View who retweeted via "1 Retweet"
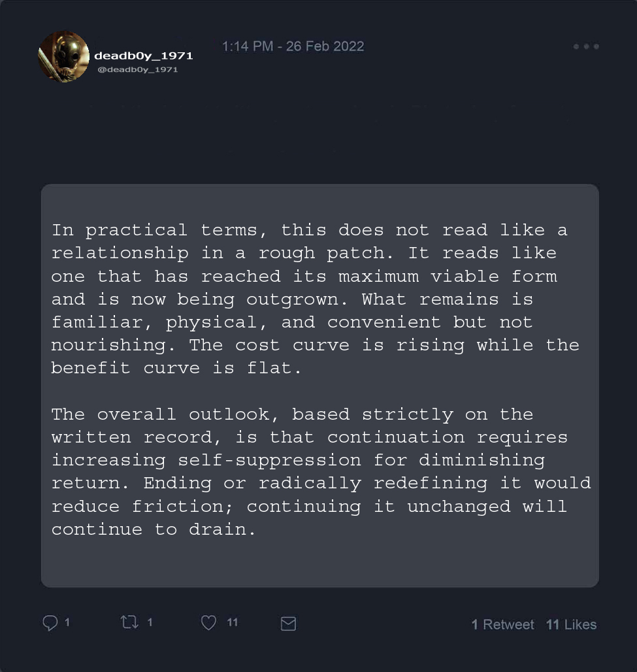 pos(502,625)
